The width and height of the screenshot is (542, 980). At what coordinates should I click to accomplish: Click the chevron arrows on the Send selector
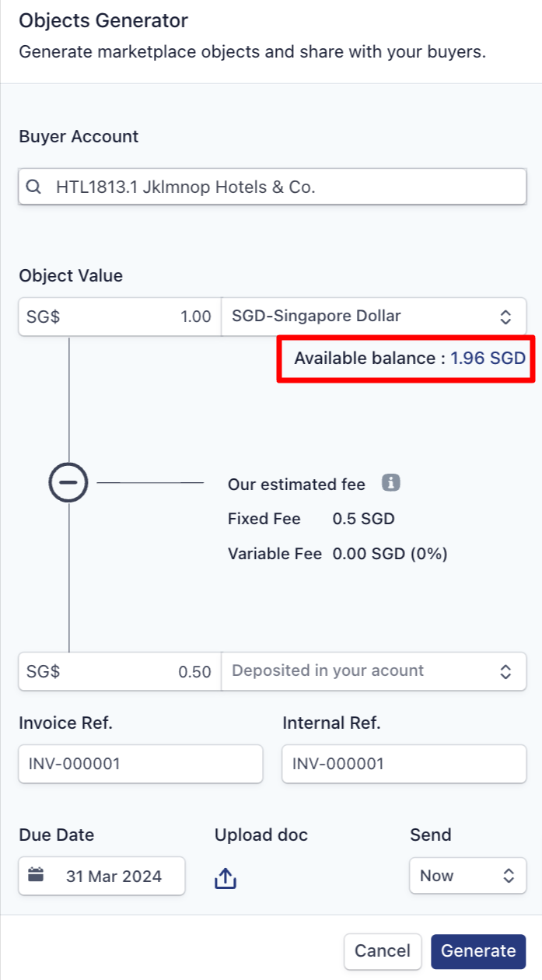click(x=509, y=876)
